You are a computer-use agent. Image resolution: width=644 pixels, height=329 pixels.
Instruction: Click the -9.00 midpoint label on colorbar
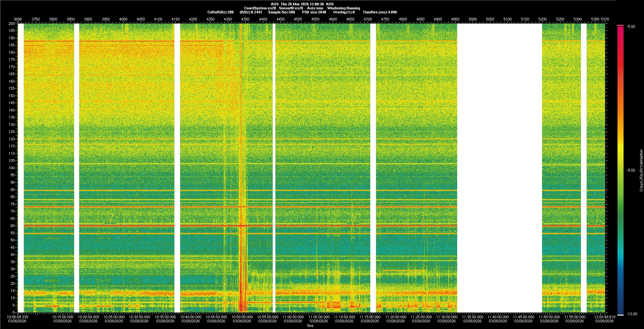pyautogui.click(x=631, y=170)
